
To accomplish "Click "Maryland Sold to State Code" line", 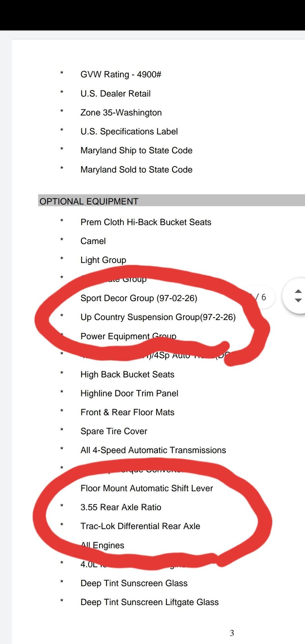I will coord(136,169).
